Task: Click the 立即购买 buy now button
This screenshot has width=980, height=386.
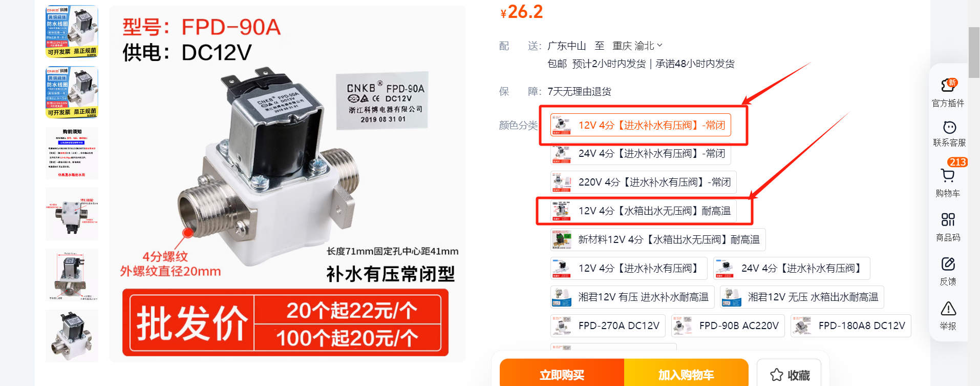Action: click(562, 375)
